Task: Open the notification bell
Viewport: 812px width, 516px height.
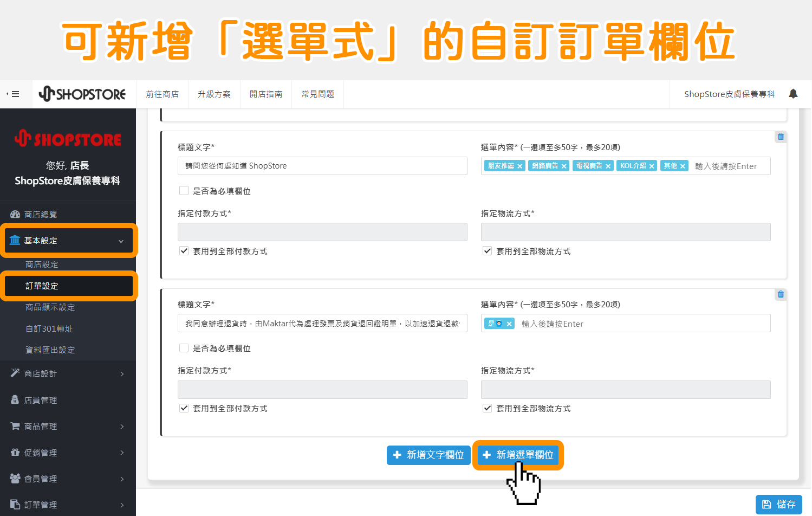Action: [793, 94]
